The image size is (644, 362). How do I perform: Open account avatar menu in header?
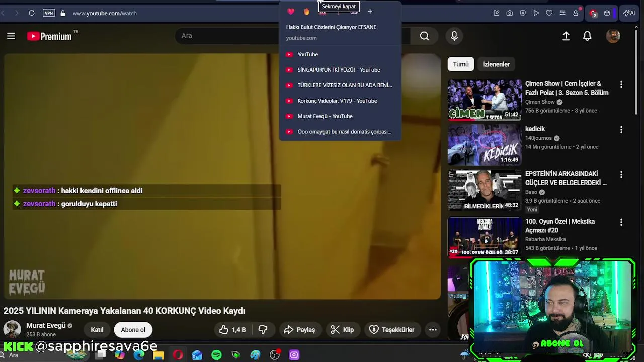[613, 36]
